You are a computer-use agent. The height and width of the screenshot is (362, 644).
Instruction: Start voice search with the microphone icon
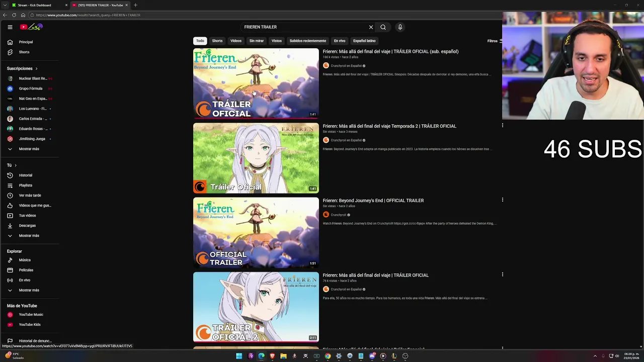pyautogui.click(x=400, y=27)
